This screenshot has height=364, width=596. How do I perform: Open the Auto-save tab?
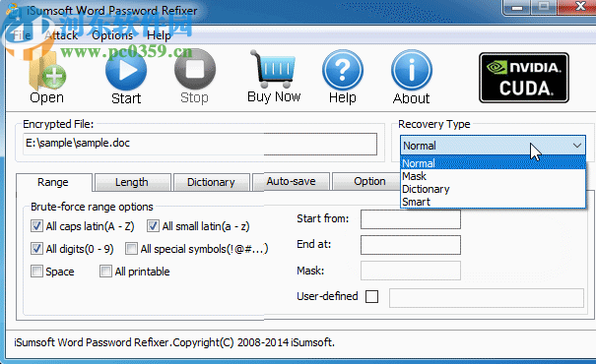pyautogui.click(x=291, y=181)
